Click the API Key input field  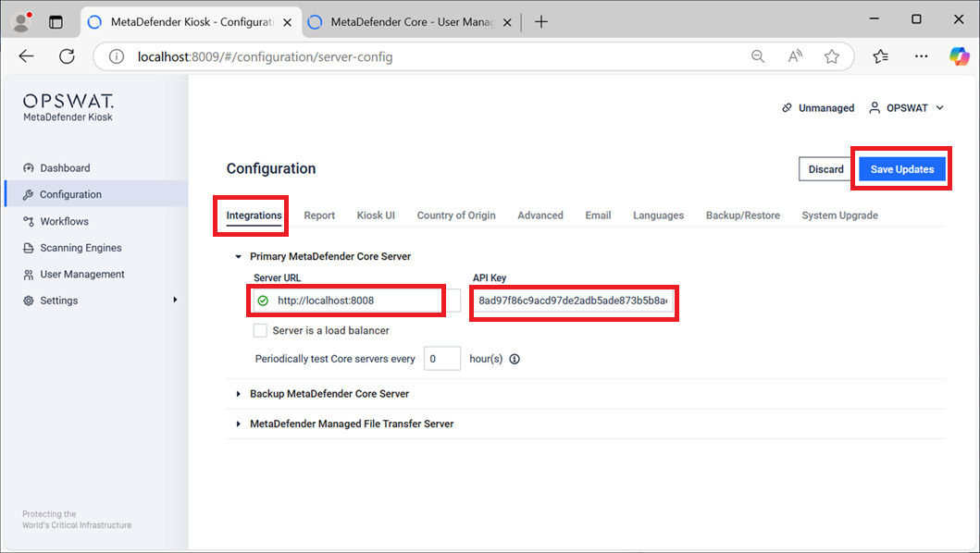point(574,301)
